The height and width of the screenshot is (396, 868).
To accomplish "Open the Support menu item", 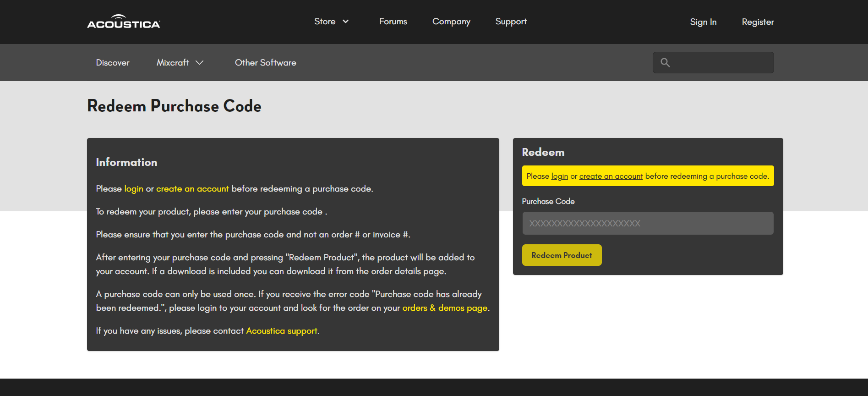I will click(x=511, y=22).
